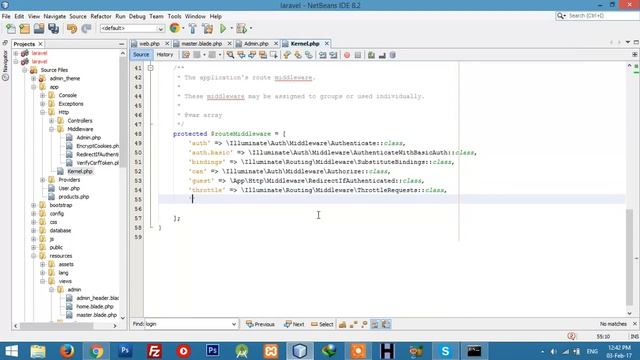This screenshot has width=640, height=360.
Task: Collapse the comment fold at line 41
Action: [150, 68]
